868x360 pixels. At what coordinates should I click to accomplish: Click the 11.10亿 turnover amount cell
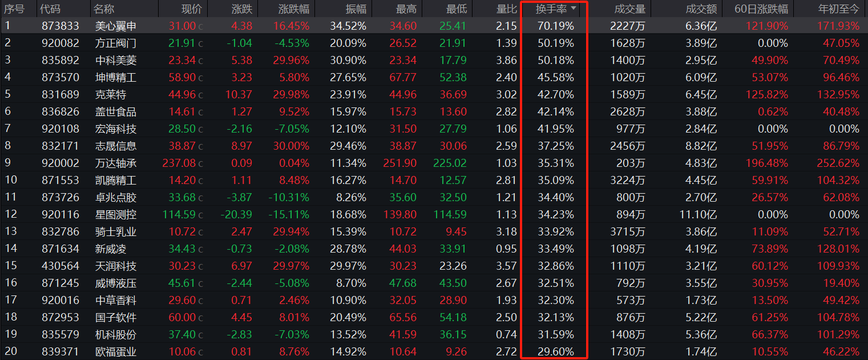pyautogui.click(x=700, y=214)
